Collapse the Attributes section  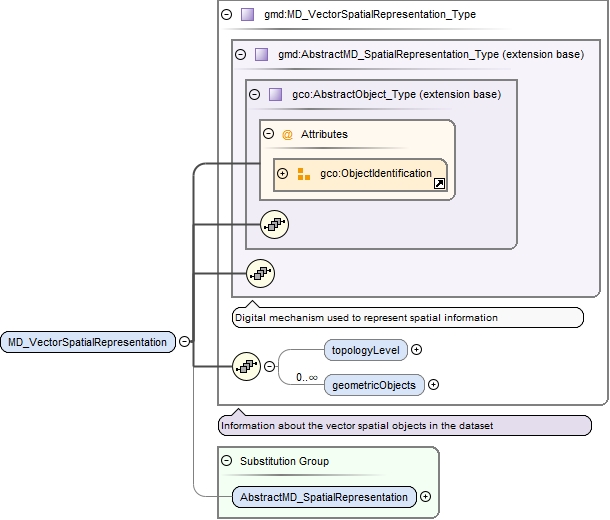click(x=268, y=134)
